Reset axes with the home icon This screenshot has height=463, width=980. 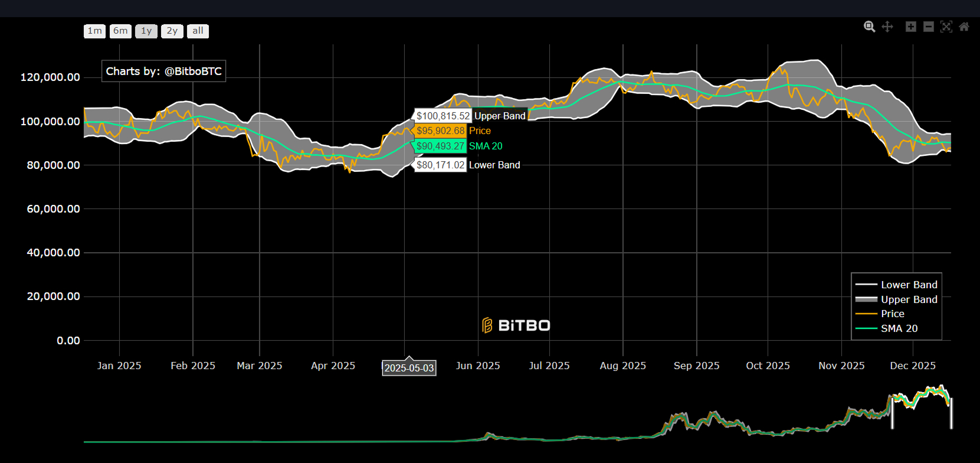964,27
